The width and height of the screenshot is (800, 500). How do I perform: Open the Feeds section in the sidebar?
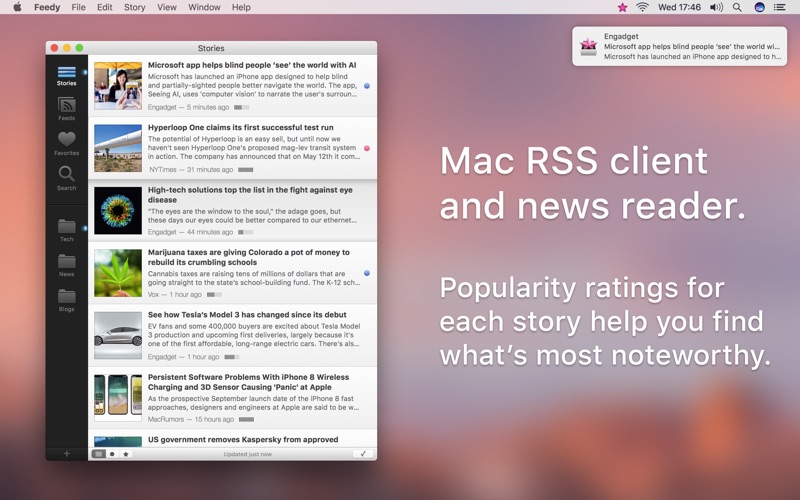click(66, 109)
